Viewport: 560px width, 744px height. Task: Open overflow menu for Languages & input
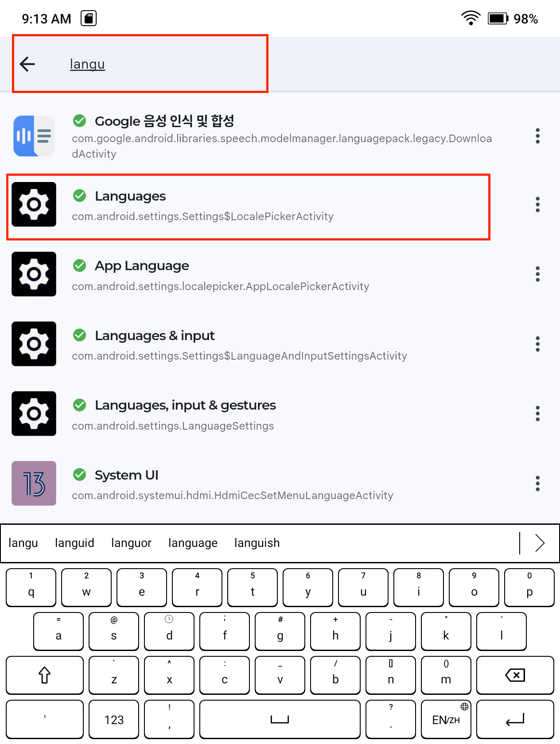click(537, 344)
